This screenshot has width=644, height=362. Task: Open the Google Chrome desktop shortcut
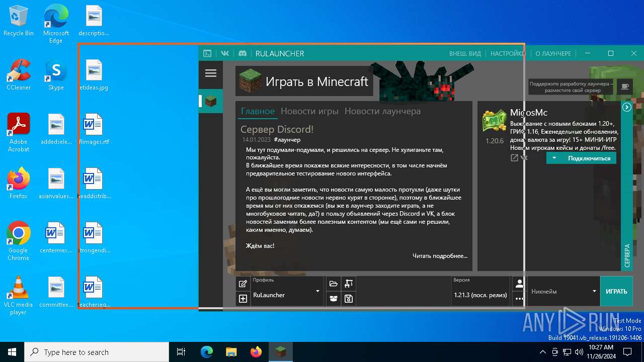(x=19, y=241)
